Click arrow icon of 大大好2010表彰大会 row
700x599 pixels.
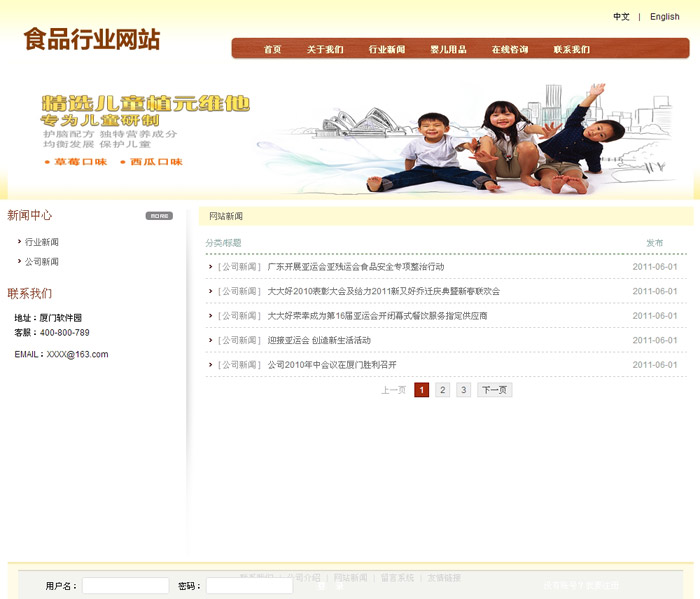click(210, 291)
